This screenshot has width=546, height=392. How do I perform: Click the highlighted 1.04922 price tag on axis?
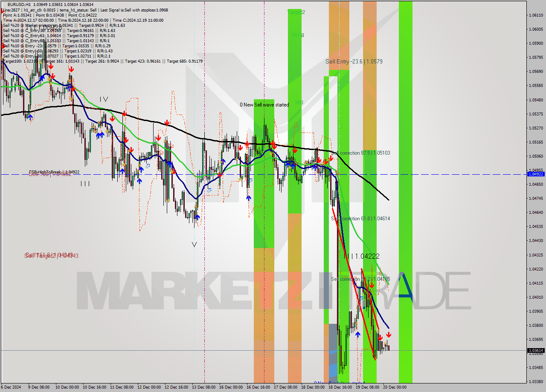click(x=536, y=174)
